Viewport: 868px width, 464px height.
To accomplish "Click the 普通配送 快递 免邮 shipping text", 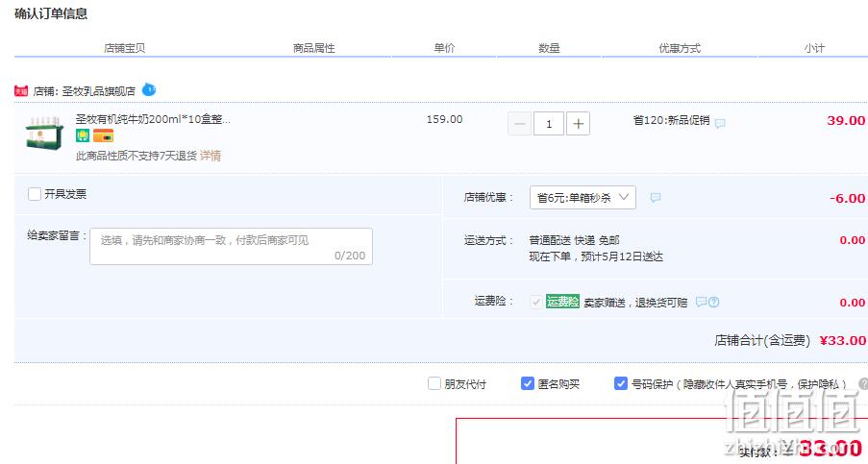I will click(x=574, y=240).
